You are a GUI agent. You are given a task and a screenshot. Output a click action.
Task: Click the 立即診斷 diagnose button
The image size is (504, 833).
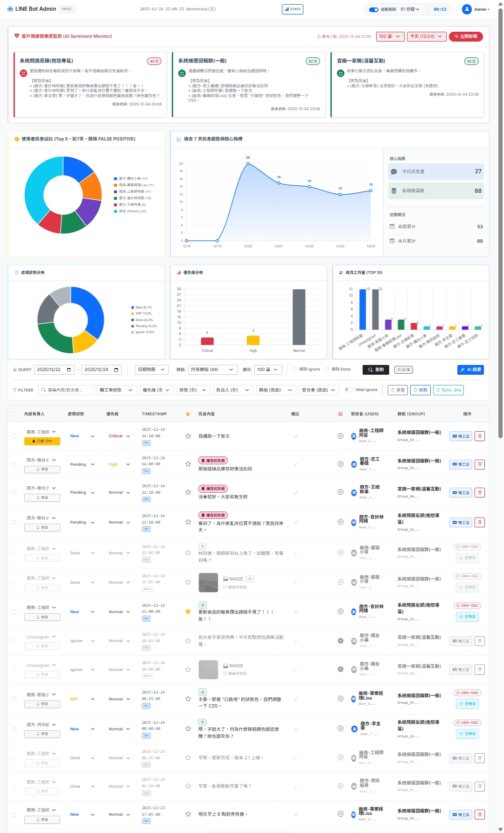[465, 36]
